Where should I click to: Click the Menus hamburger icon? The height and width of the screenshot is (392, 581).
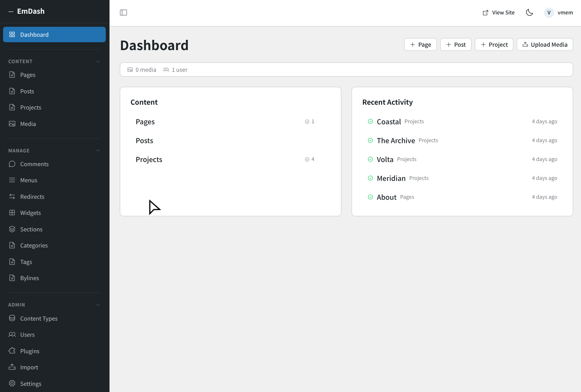[12, 180]
